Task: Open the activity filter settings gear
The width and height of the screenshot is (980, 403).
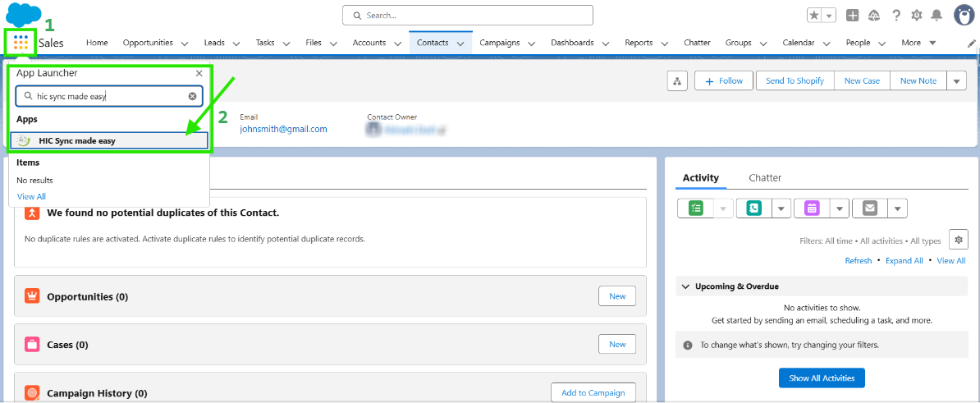Action: [x=958, y=240]
